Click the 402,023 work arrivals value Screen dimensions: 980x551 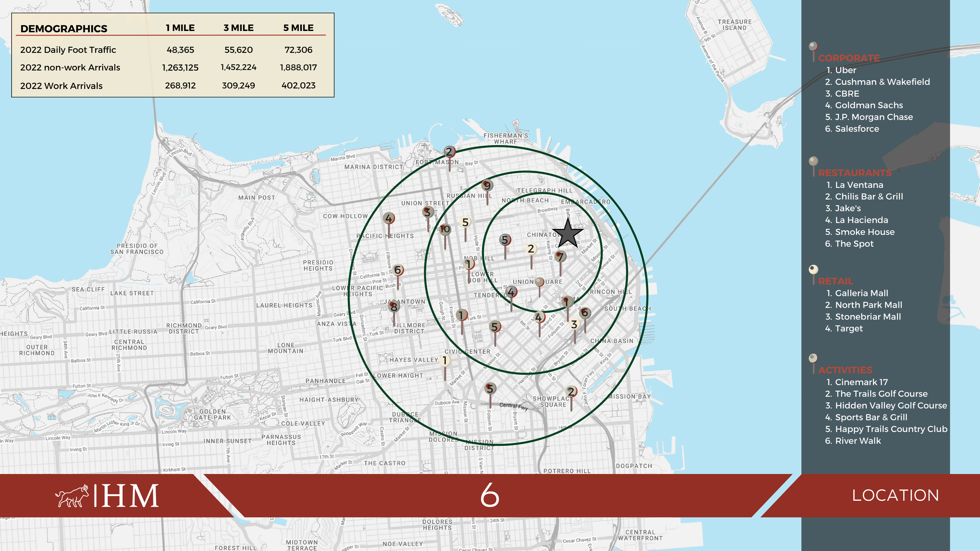click(x=298, y=85)
